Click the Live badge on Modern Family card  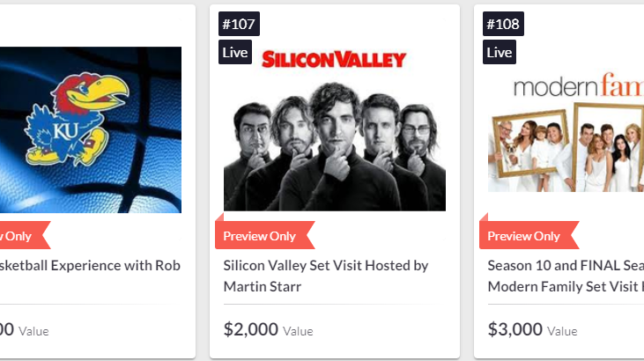[500, 52]
